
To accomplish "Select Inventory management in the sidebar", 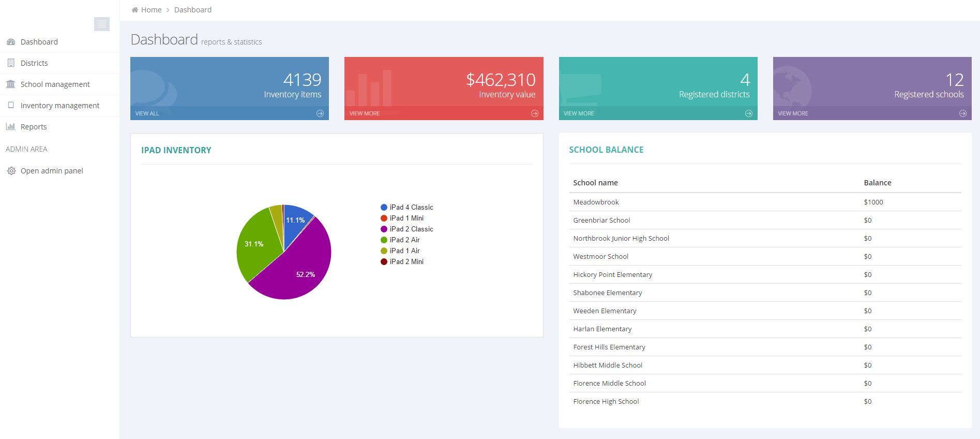I will coord(60,106).
